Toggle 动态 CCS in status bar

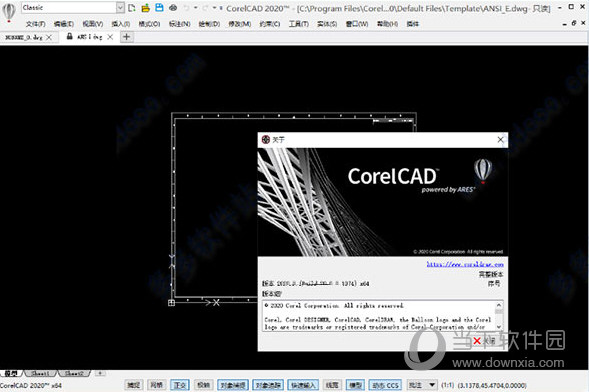(x=385, y=385)
